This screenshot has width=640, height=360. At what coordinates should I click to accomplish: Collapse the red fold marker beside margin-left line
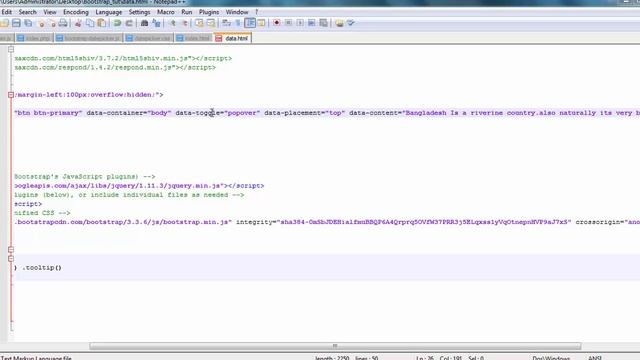[x=11, y=95]
